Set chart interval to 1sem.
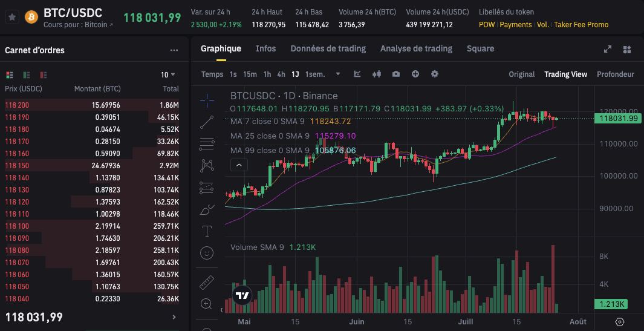This screenshot has height=331, width=644. click(315, 74)
